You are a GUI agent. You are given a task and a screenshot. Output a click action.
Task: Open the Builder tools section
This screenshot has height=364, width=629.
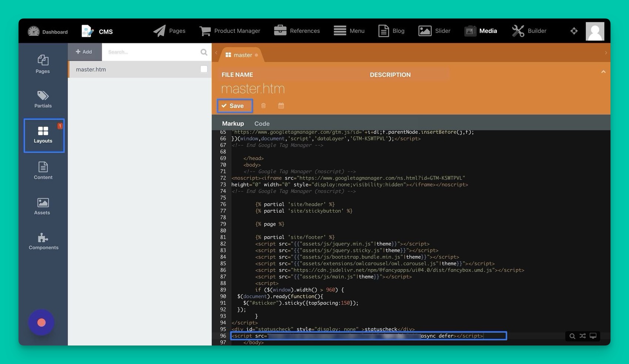pos(529,31)
